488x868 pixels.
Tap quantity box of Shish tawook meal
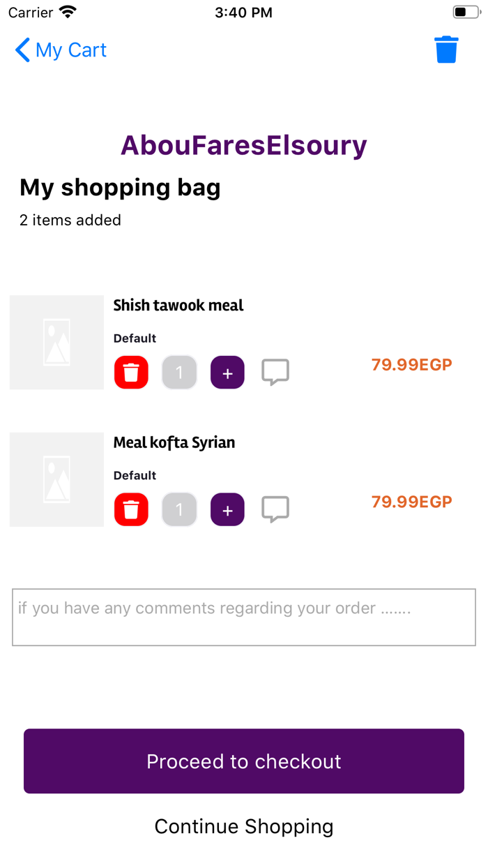pos(179,373)
